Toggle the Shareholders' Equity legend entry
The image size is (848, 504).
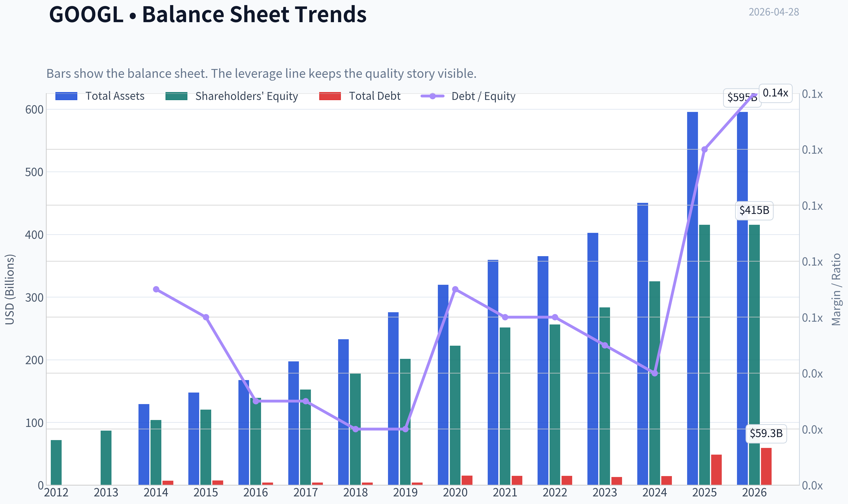click(x=232, y=96)
